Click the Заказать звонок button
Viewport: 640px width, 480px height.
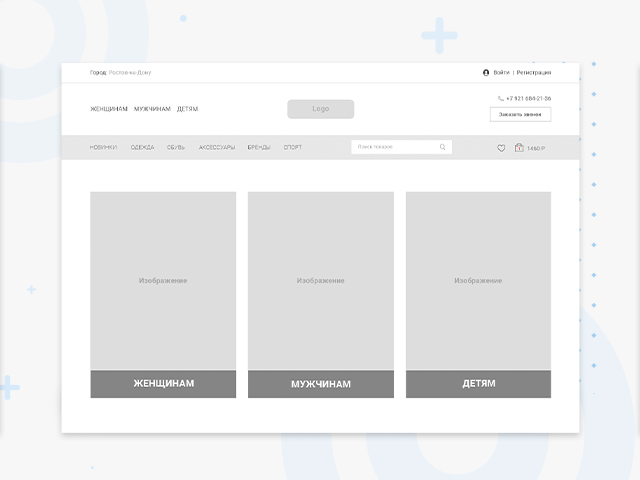point(520,114)
